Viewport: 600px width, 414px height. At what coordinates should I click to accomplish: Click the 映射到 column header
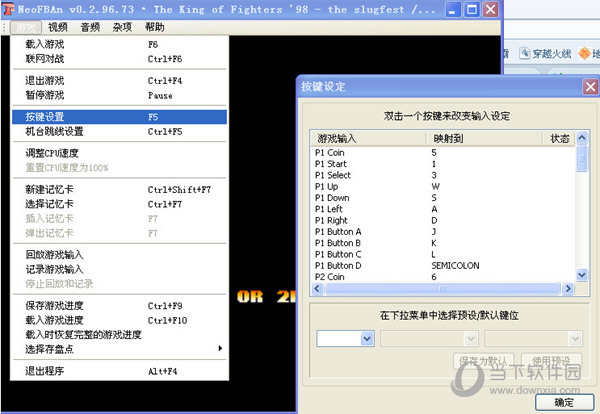[484, 139]
